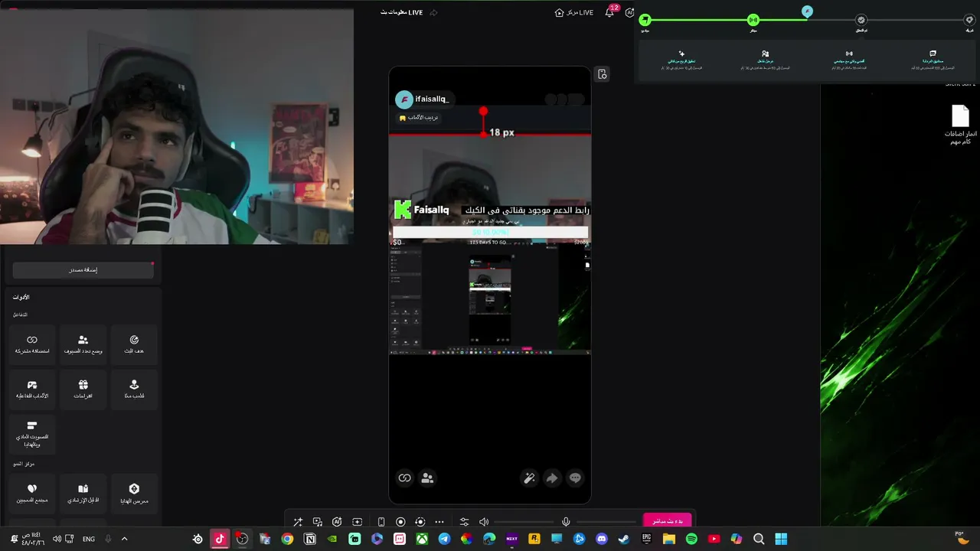Open Spotify from the taskbar

(691, 539)
